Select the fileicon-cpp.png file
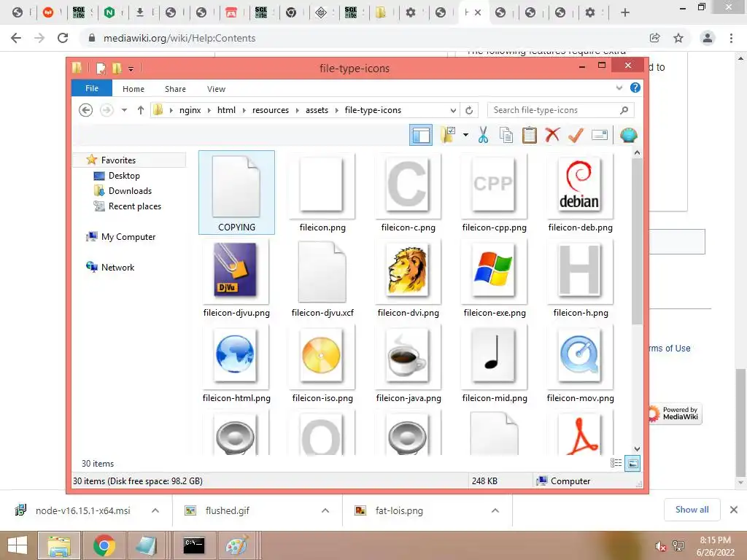This screenshot has height=560, width=747. pyautogui.click(x=494, y=192)
